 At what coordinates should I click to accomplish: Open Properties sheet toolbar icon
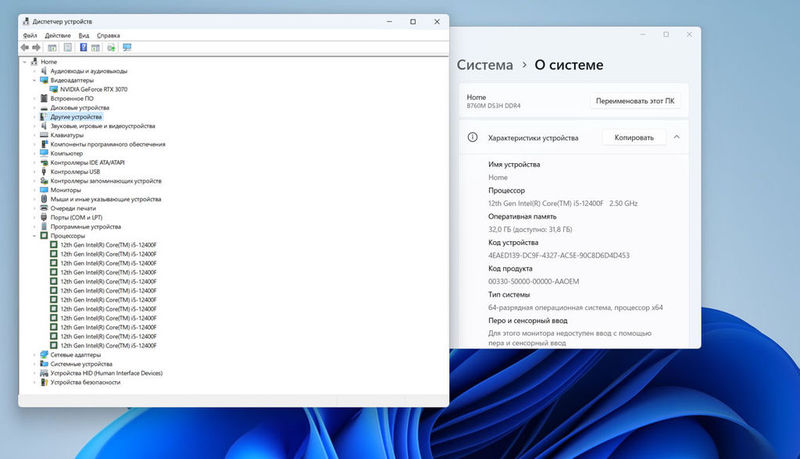coord(68,47)
